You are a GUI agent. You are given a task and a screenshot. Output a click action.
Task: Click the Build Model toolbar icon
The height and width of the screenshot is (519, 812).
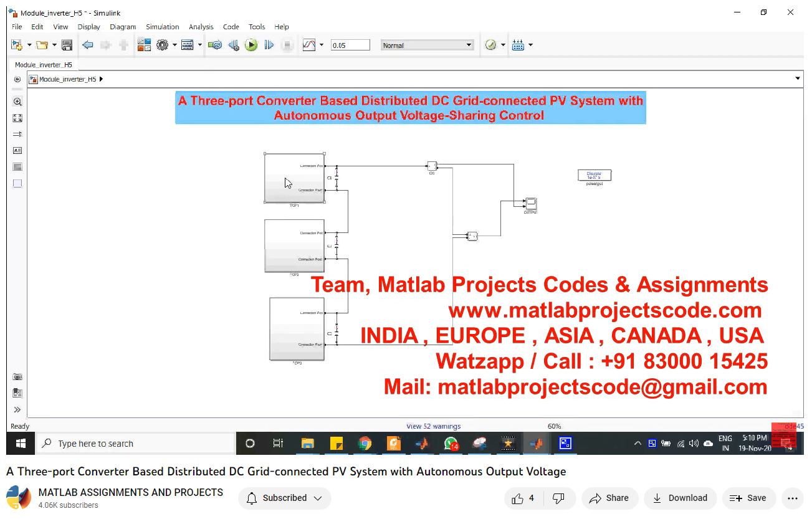518,45
